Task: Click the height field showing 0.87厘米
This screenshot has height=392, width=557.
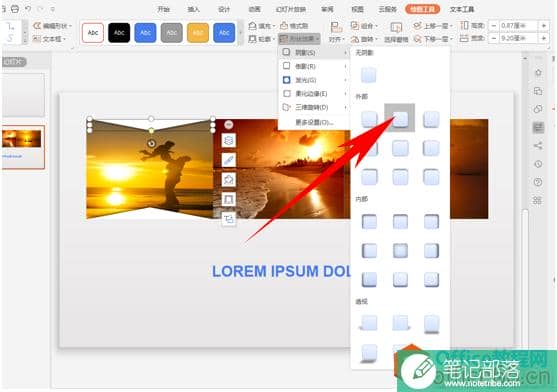Action: 518,26
